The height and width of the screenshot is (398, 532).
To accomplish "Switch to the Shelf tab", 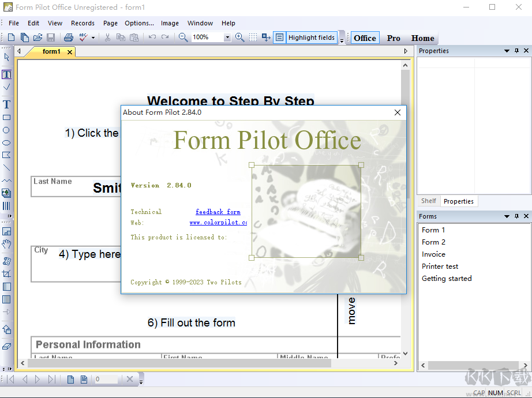I will tap(428, 201).
